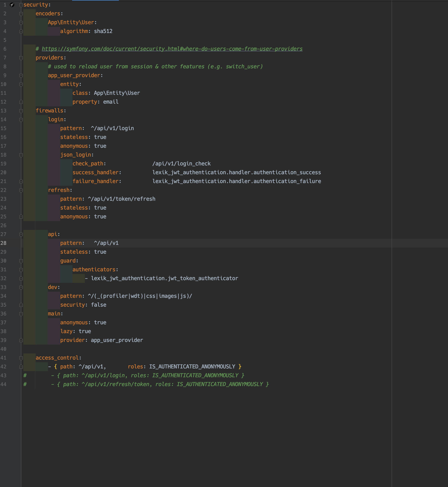Viewport: 448px width, 487px height.
Task: Click the '^/api/v1/login' pattern value
Action: 112,128
